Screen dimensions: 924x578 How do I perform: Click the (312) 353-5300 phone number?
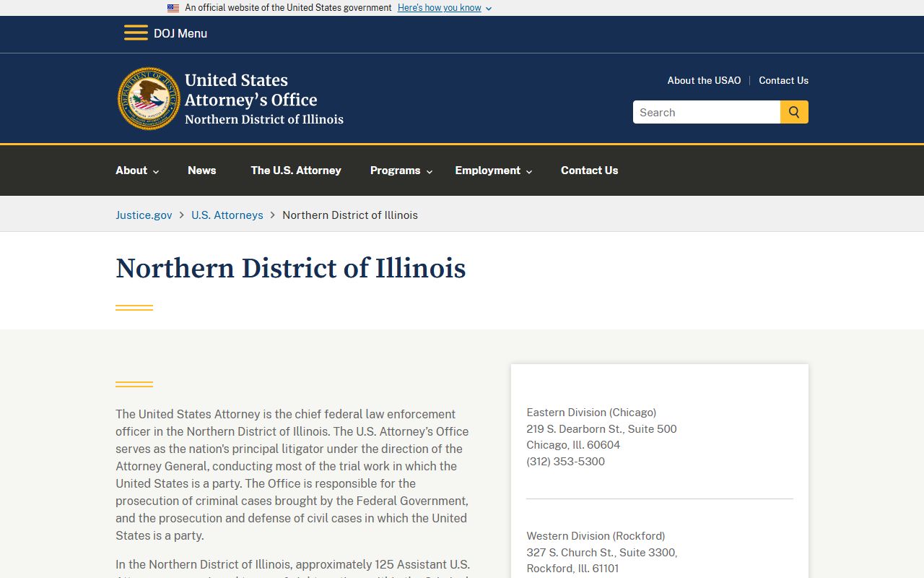(566, 462)
